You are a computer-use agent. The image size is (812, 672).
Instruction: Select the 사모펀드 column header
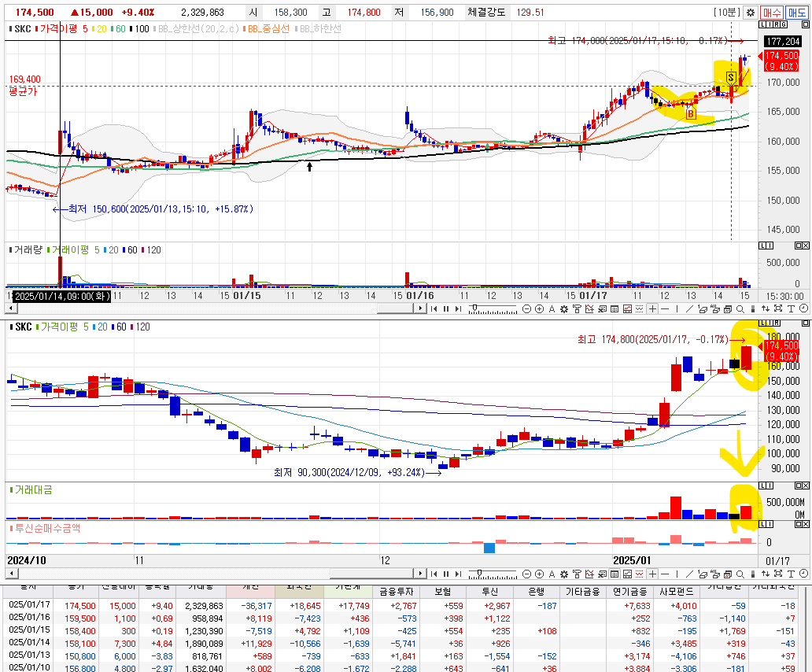(x=676, y=591)
